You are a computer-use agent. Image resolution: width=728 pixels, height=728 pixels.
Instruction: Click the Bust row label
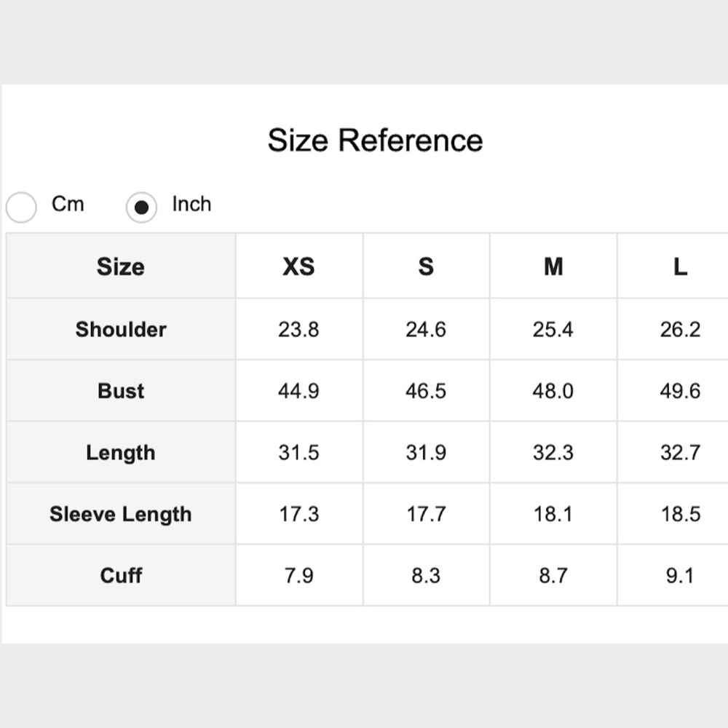(121, 391)
